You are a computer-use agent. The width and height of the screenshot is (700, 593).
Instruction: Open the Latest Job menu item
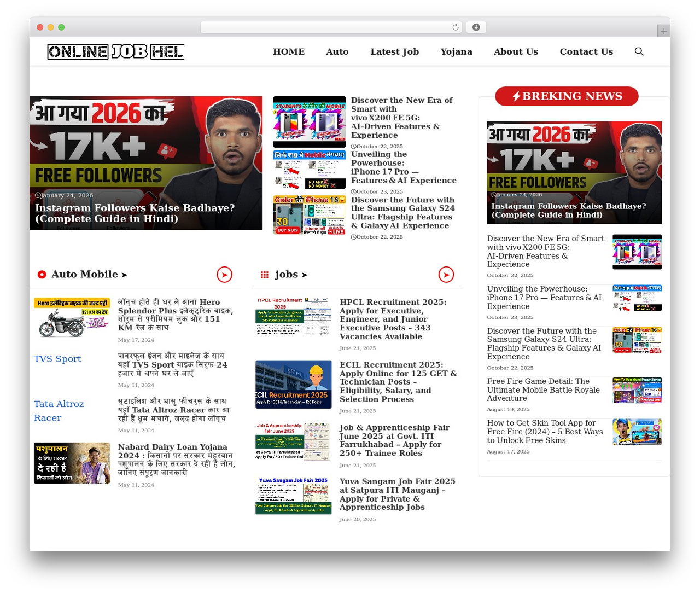point(394,51)
